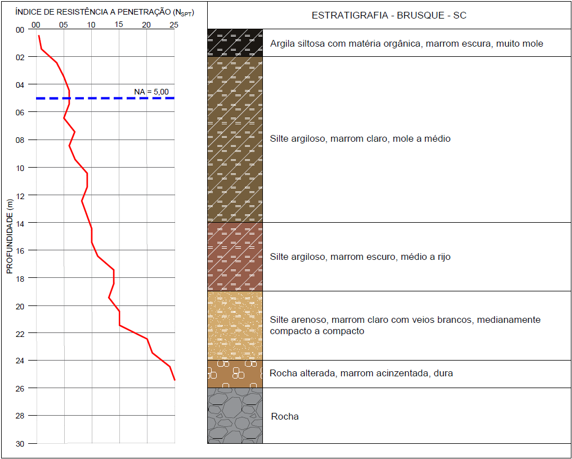This screenshot has height=459, width=572.
Task: Select text 'Silte argiloso, marrom claro, mole a médio'
Action: (x=360, y=139)
